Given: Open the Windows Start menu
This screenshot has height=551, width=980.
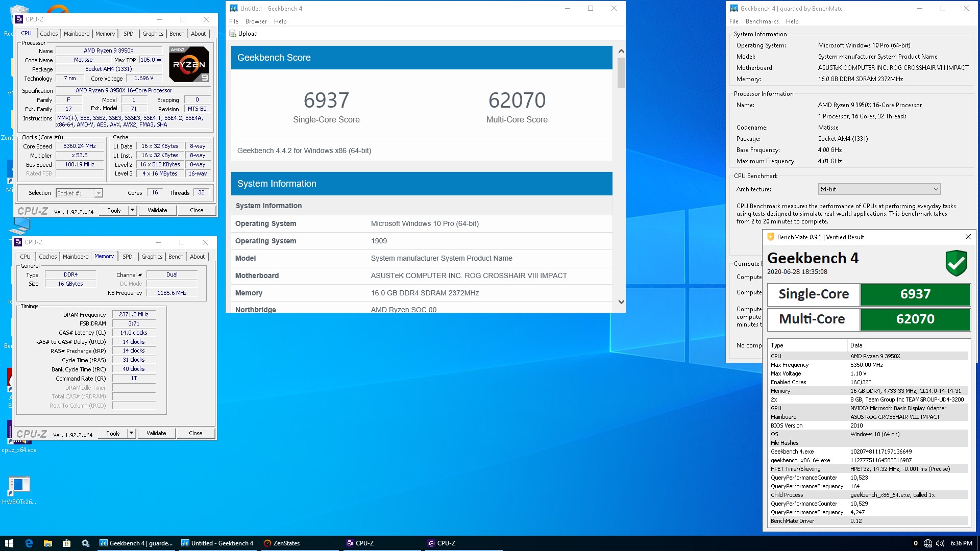Looking at the screenshot, I should (9, 543).
